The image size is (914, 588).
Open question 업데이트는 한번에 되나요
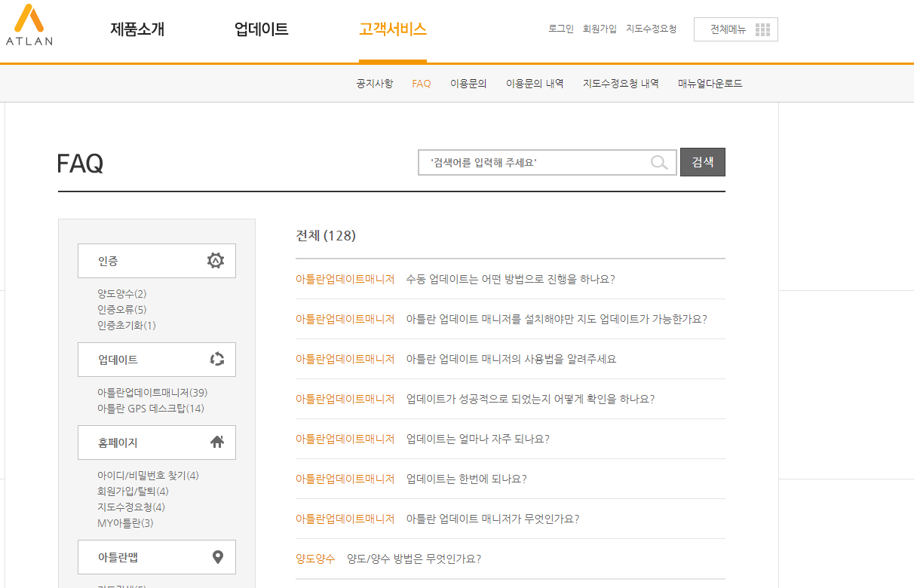(466, 479)
